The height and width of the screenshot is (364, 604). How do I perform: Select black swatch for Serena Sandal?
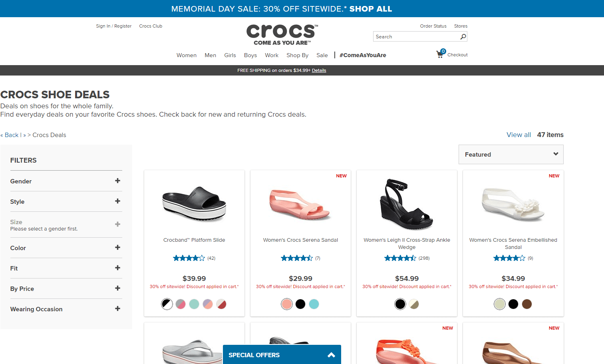pyautogui.click(x=300, y=304)
